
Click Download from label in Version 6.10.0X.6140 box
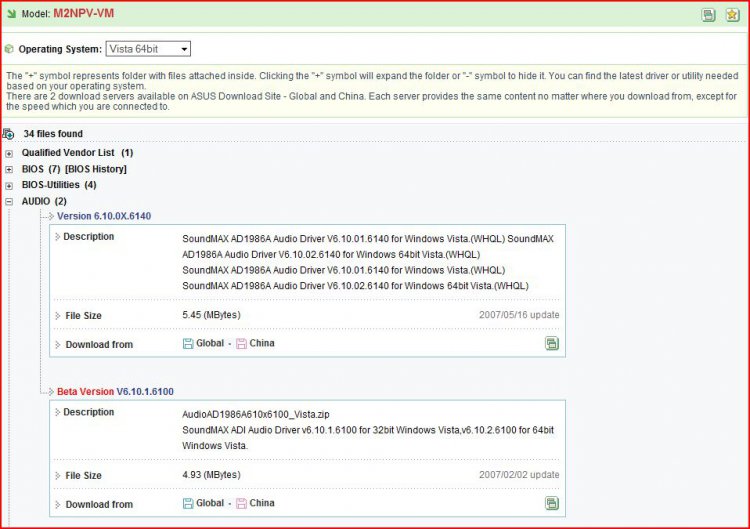[99, 345]
